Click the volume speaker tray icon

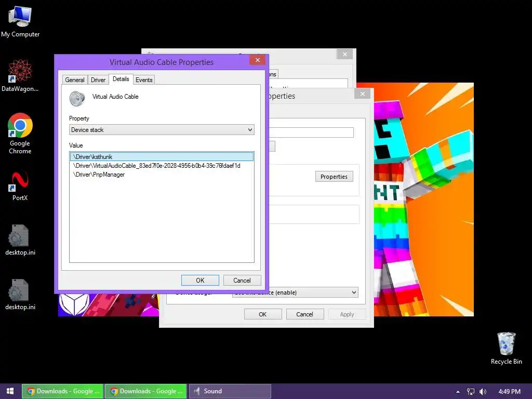483,392
